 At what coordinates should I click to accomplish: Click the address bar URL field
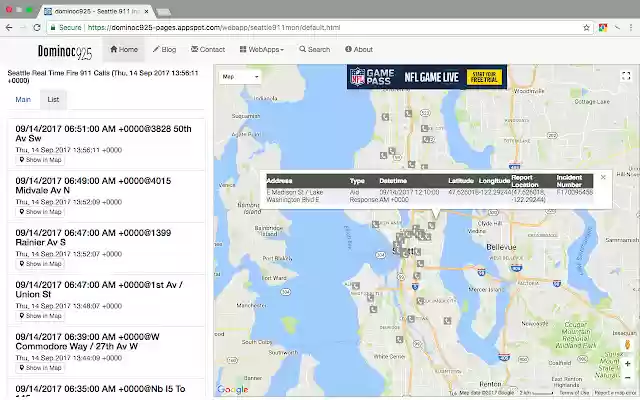[x=318, y=28]
